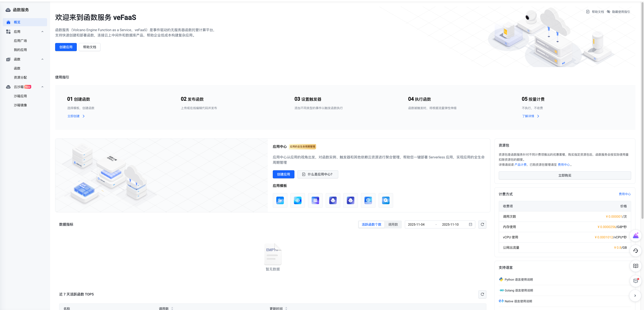Collapse the 应用 sidebar group
The width and height of the screenshot is (644, 310).
click(x=43, y=32)
